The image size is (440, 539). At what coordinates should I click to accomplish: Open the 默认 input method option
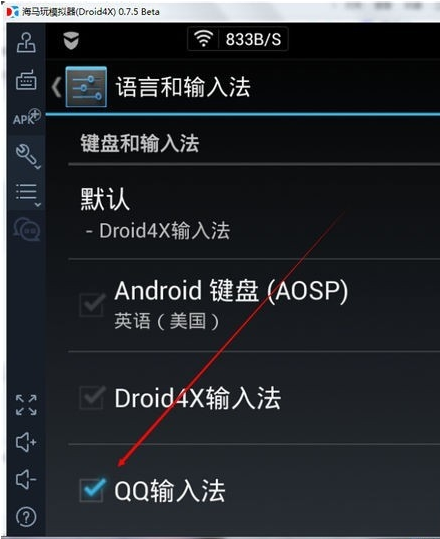click(254, 212)
